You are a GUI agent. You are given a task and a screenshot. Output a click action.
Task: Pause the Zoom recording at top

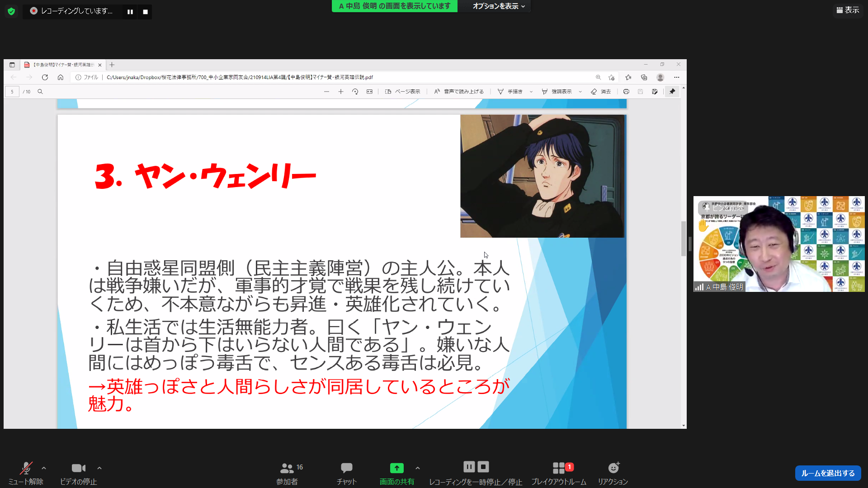(130, 12)
